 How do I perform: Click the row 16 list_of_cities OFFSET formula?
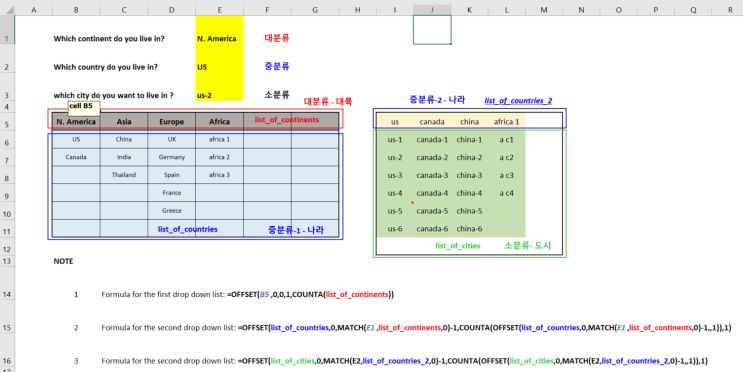(473, 361)
